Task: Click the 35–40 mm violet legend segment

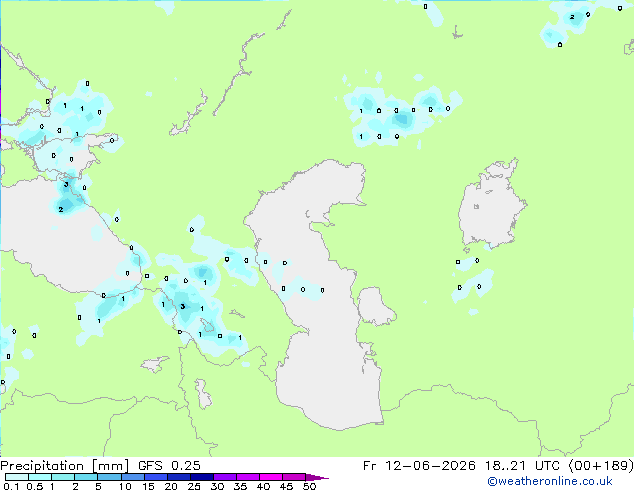Action: (x=247, y=477)
